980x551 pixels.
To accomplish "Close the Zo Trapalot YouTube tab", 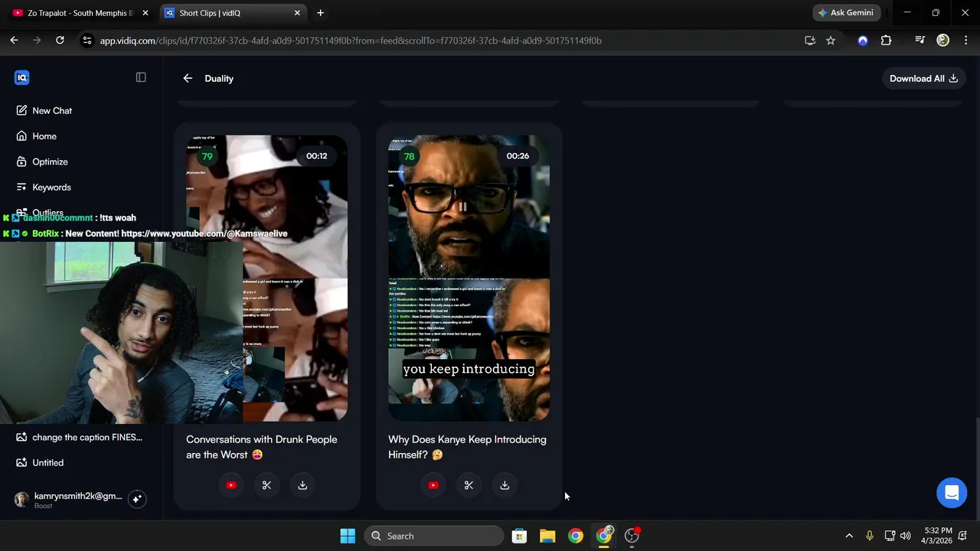I will point(145,13).
